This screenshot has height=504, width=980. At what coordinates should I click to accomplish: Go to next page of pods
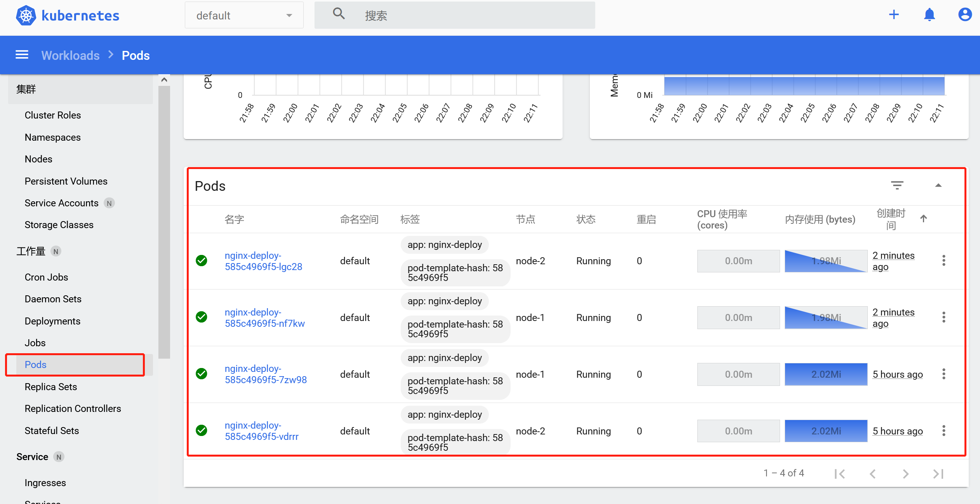tap(905, 474)
